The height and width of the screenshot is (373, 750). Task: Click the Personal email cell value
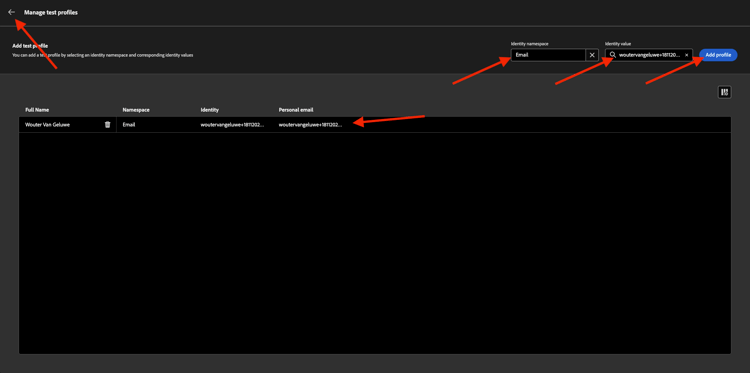coord(310,124)
